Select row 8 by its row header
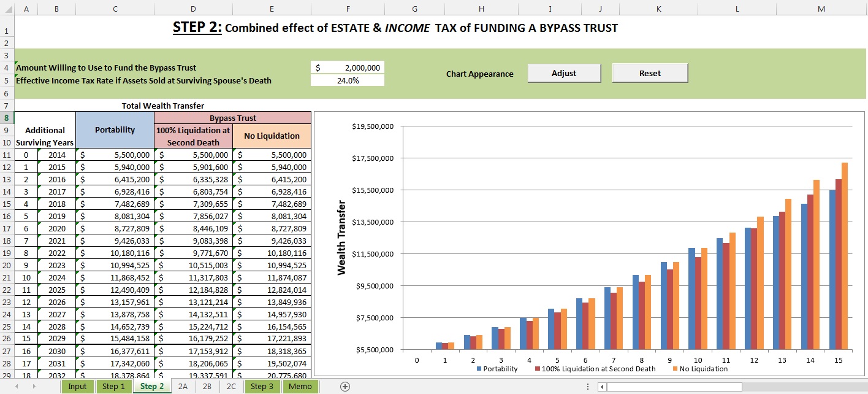The image size is (868, 394). 6,117
